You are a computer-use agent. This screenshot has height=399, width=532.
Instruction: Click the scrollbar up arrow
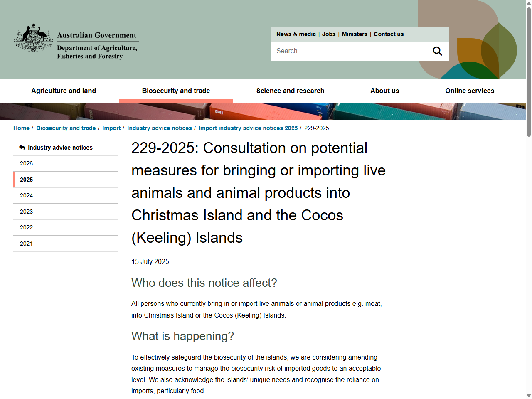coord(529,3)
